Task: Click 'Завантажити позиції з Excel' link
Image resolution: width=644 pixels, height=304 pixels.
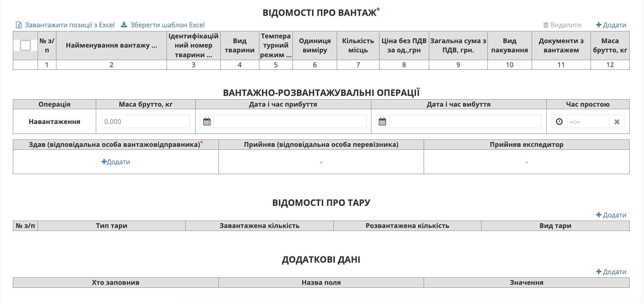Action: tap(65, 25)
